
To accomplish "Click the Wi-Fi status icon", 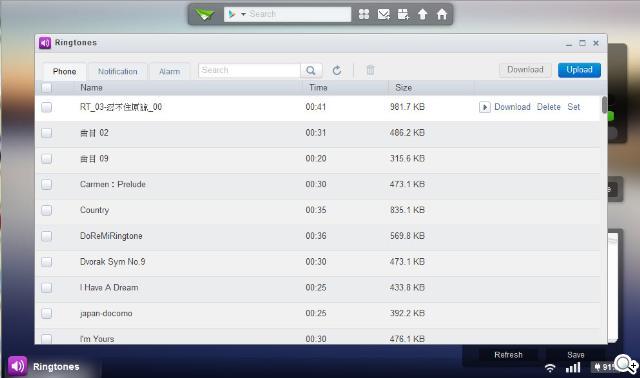I will (550, 368).
